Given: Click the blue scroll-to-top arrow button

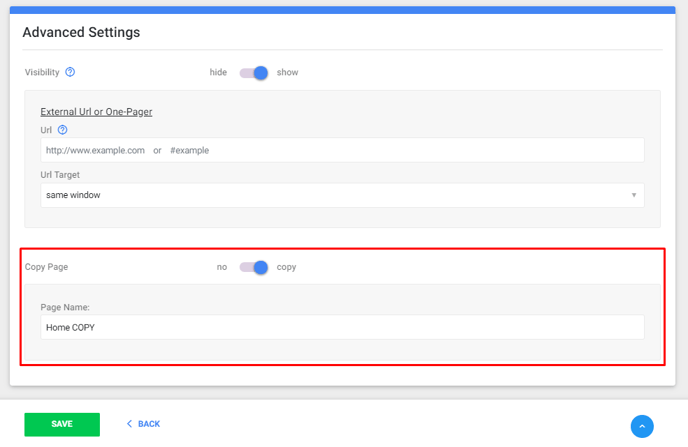Looking at the screenshot, I should coord(642,426).
